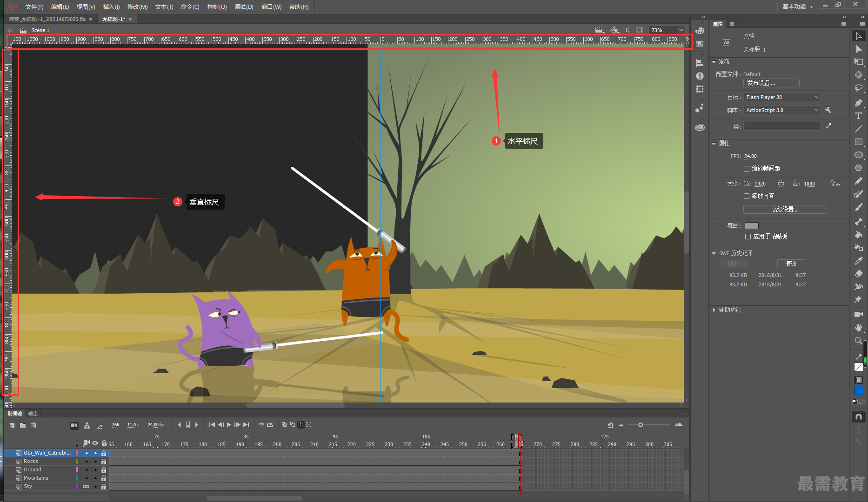This screenshot has height=502, width=868.
Task: Open the Info panel icon
Action: point(700,76)
